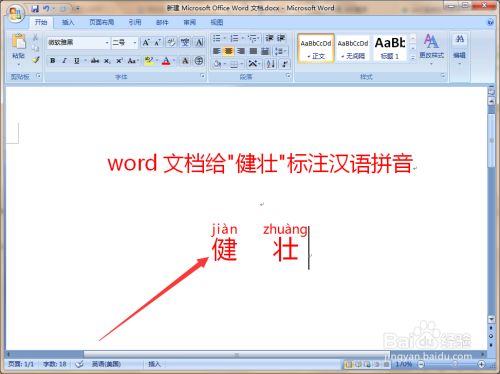Screen dimensions: 500x374
Task: Click the 页面: 1/1 page indicator
Action: (21, 364)
